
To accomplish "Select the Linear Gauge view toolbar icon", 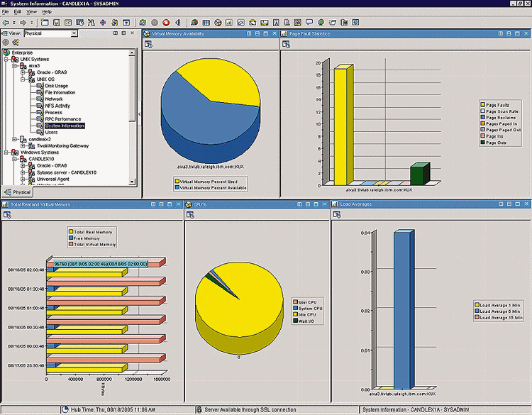I will coord(264,23).
